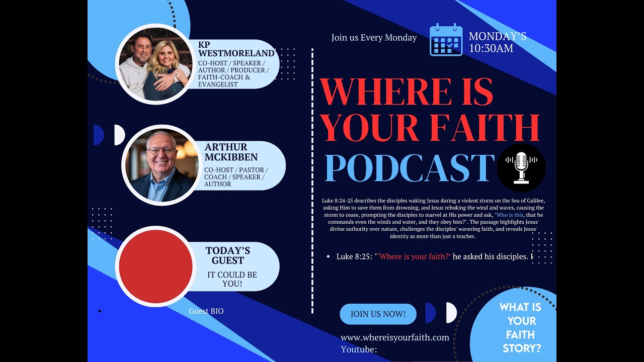Click the blue "PODCAST" heading

click(410, 167)
